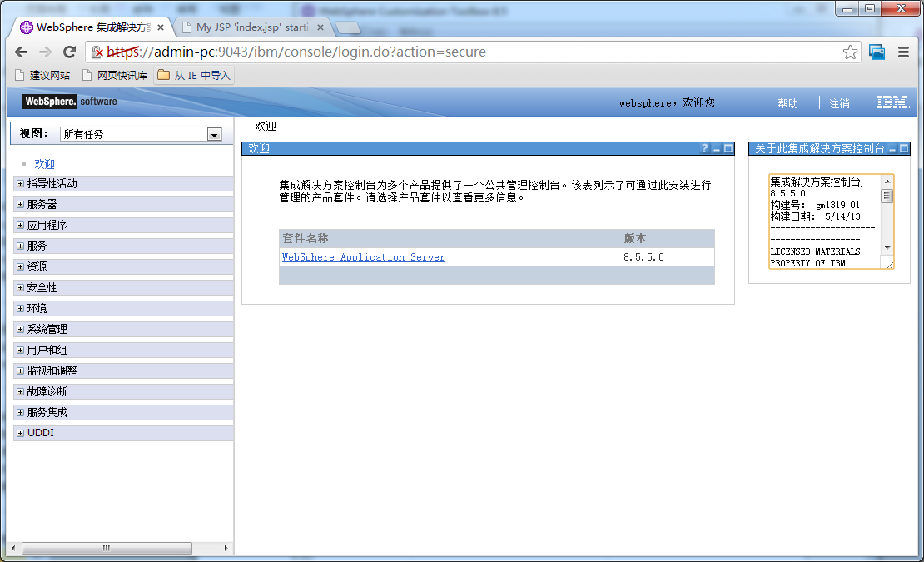This screenshot has width=924, height=562.
Task: Open the 从 IE 中导入 bookmarks folder
Action: click(194, 76)
